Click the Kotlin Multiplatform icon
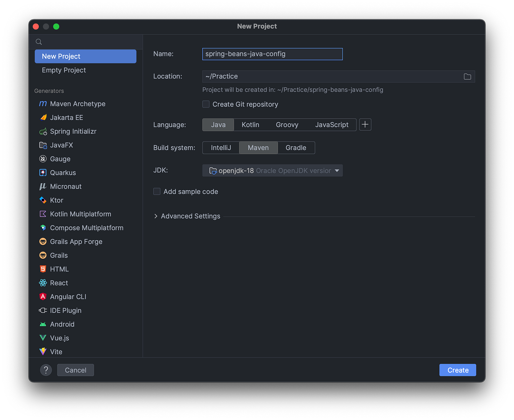This screenshot has width=514, height=420. pyautogui.click(x=43, y=214)
